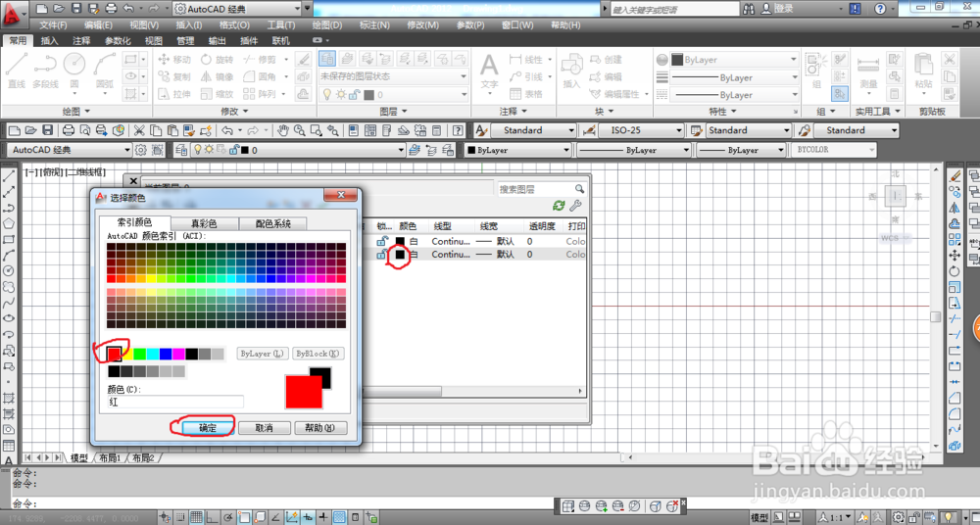Toggle the lock icon of the first layer row
980x525 pixels.
point(382,241)
